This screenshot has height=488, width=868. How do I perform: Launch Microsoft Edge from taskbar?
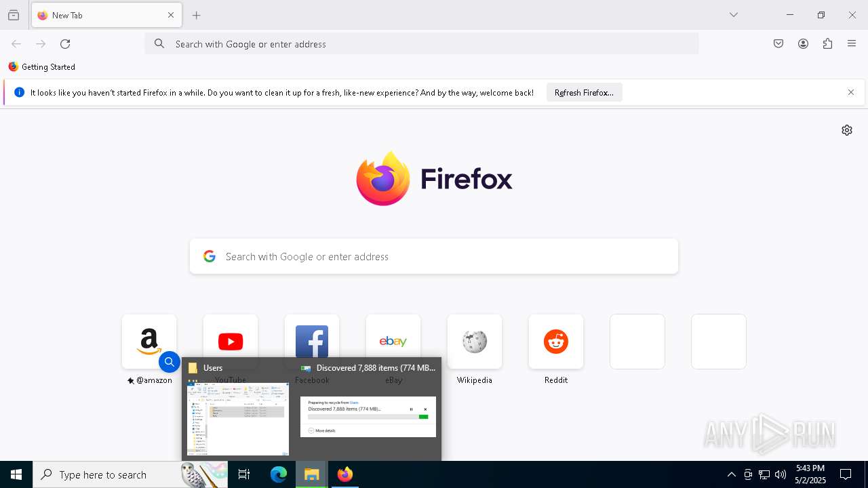(279, 474)
